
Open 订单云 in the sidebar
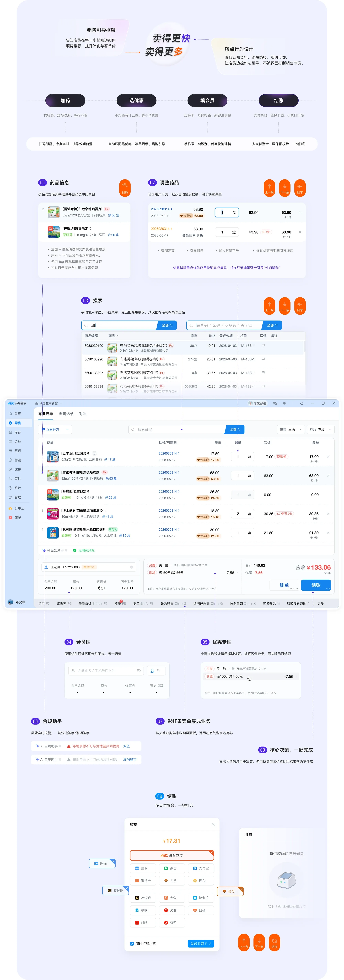(16, 508)
